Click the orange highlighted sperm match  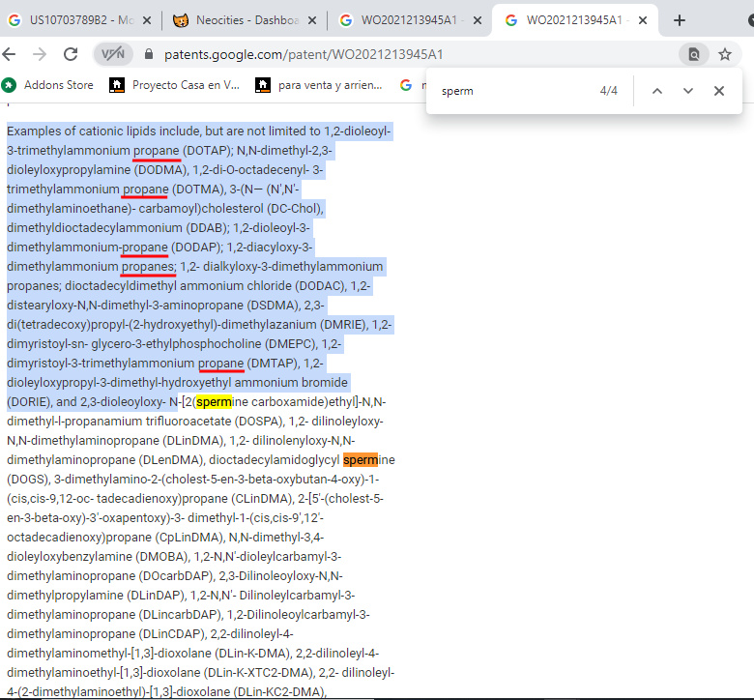pyautogui.click(x=361, y=459)
